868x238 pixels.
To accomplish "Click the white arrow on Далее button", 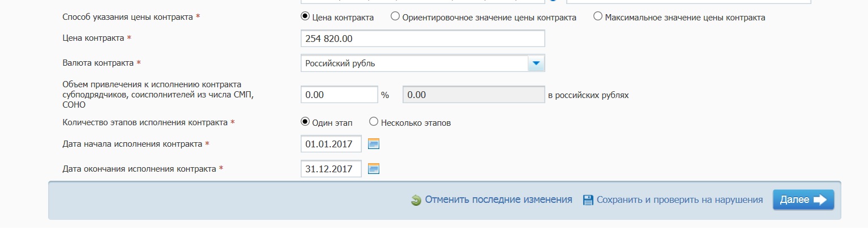I will point(820,199).
